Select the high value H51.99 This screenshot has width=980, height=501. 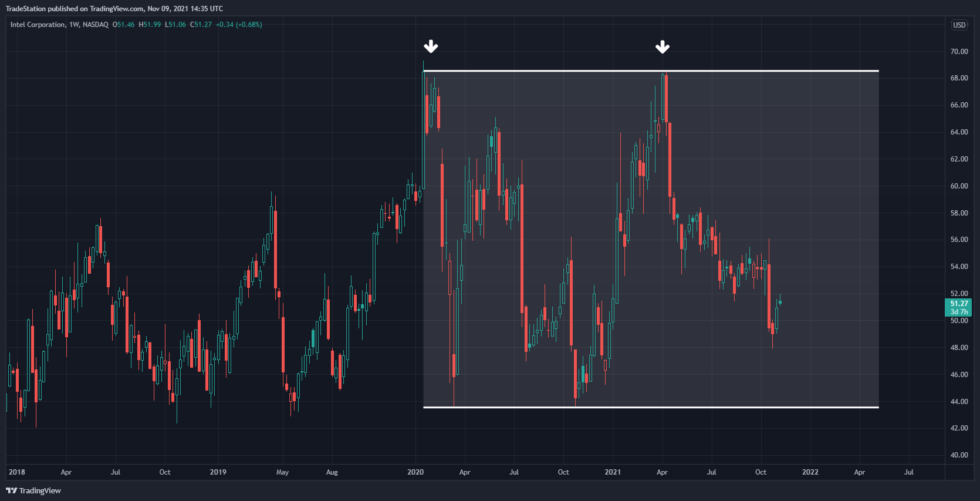click(x=150, y=25)
